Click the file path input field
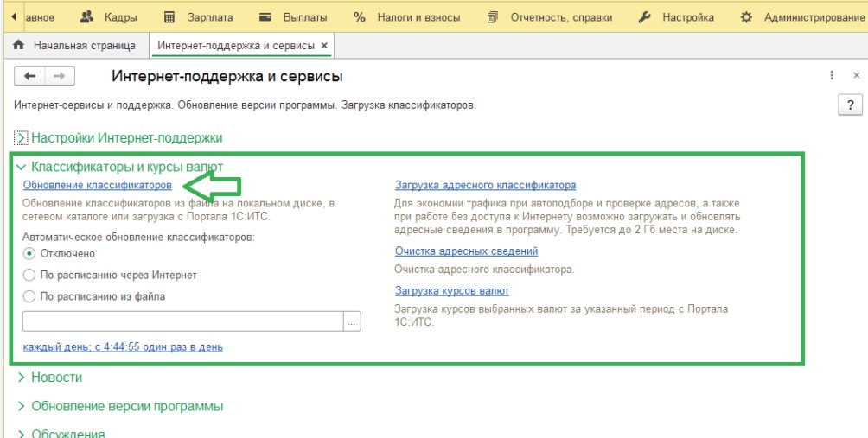The image size is (868, 438). pyautogui.click(x=182, y=321)
